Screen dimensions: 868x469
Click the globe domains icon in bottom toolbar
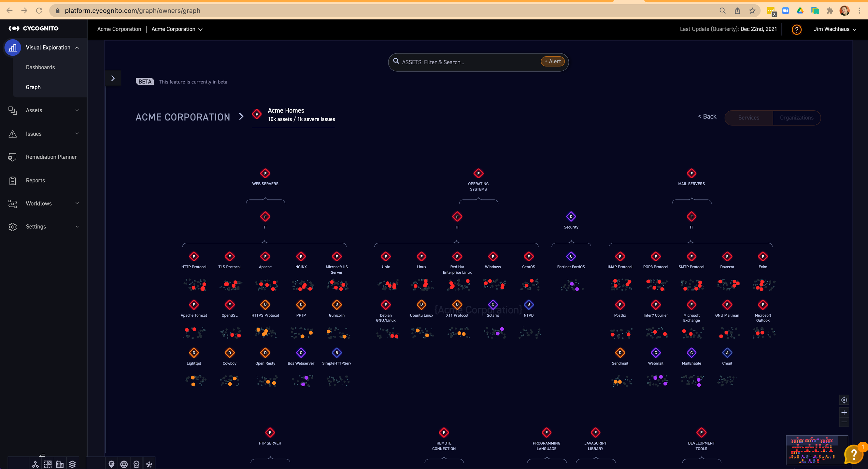point(124,464)
